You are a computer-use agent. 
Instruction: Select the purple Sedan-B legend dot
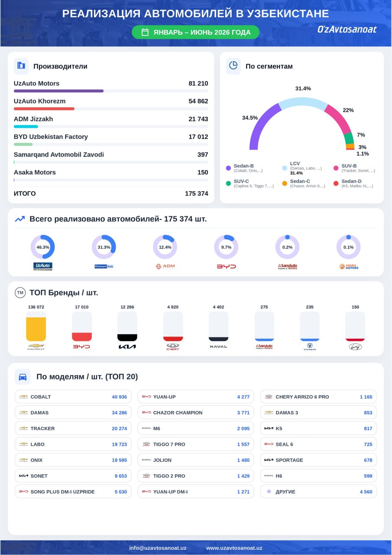point(228,168)
